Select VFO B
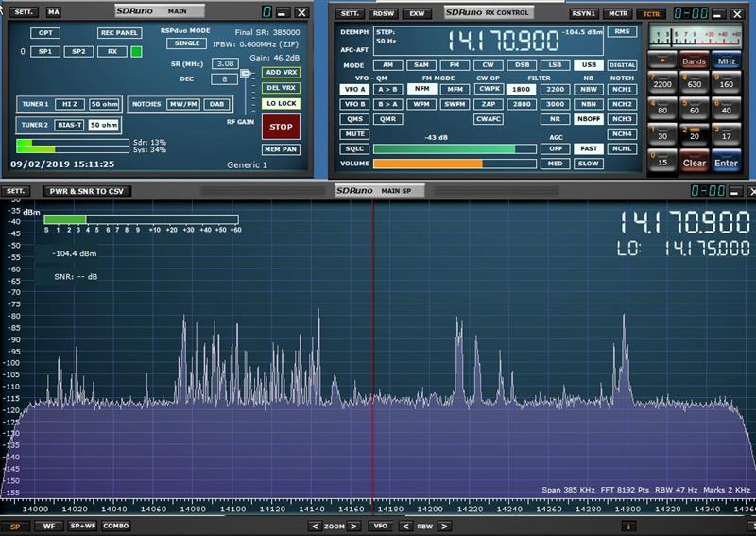Image resolution: width=756 pixels, height=536 pixels. (355, 104)
